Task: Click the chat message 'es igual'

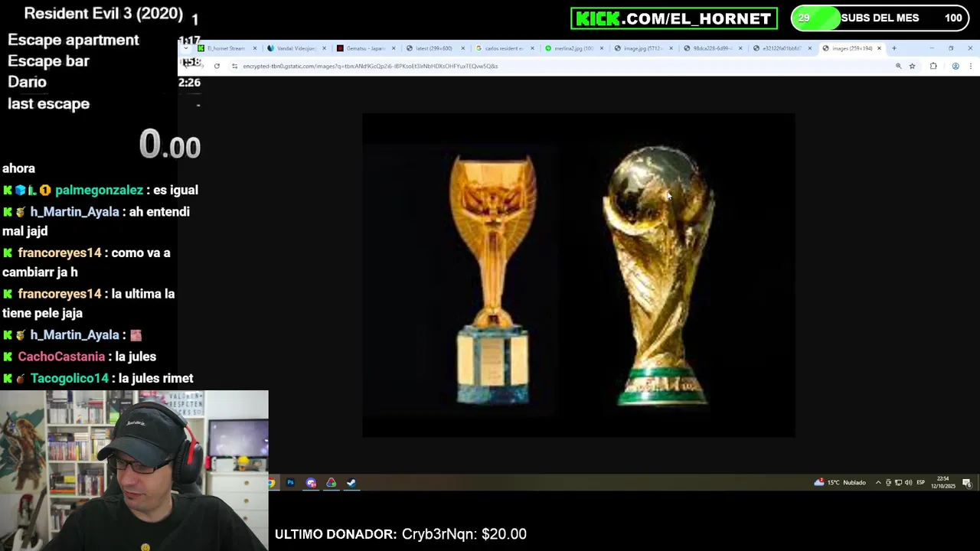Action: [175, 190]
